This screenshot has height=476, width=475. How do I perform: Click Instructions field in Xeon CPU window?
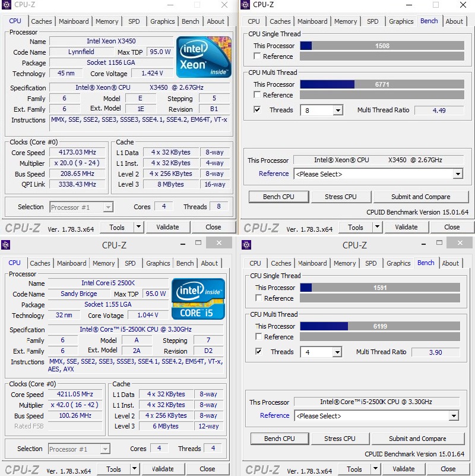(140, 124)
